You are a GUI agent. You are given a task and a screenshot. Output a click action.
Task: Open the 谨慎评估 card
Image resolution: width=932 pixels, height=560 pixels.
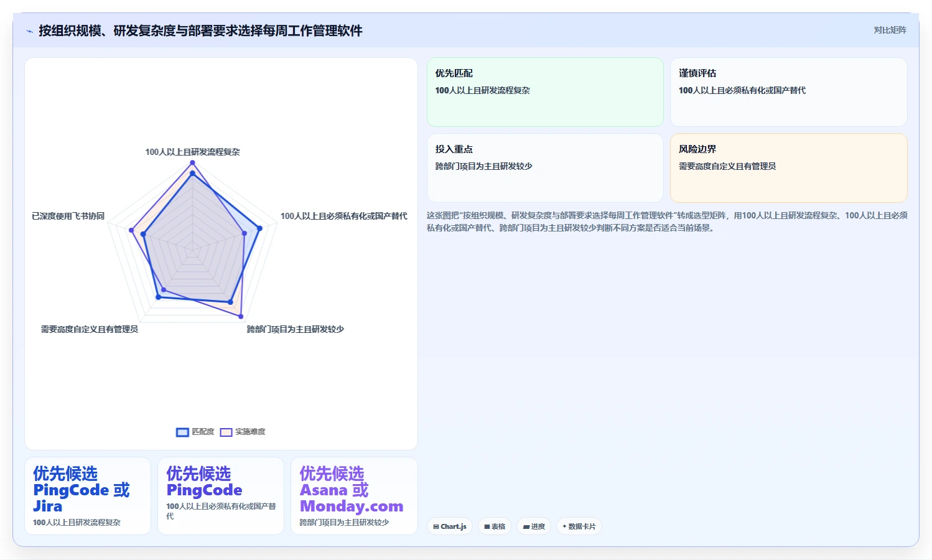tap(788, 92)
